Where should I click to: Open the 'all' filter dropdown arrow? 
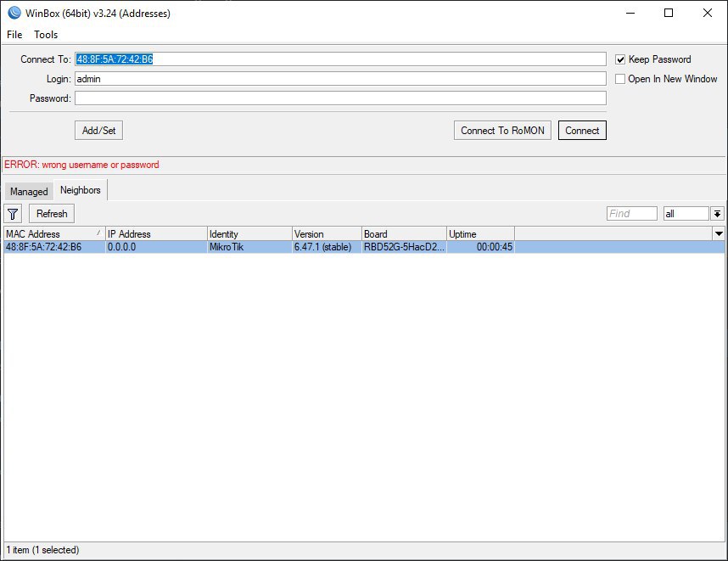(x=717, y=214)
